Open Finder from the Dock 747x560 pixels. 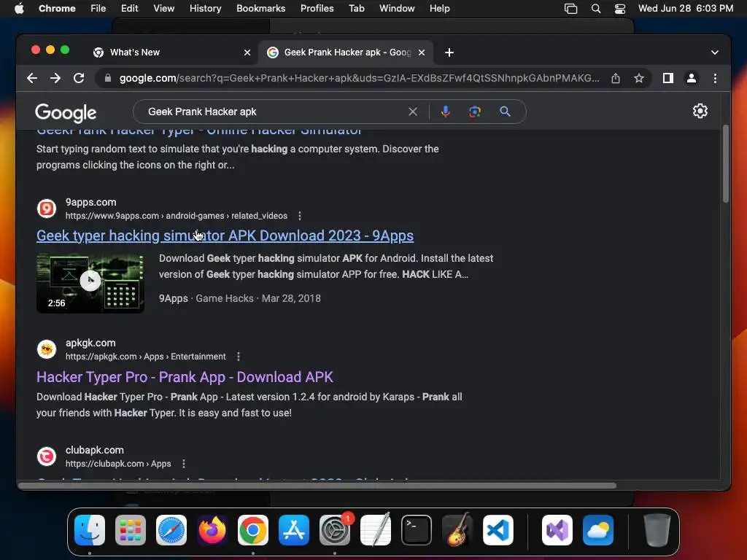click(x=90, y=530)
